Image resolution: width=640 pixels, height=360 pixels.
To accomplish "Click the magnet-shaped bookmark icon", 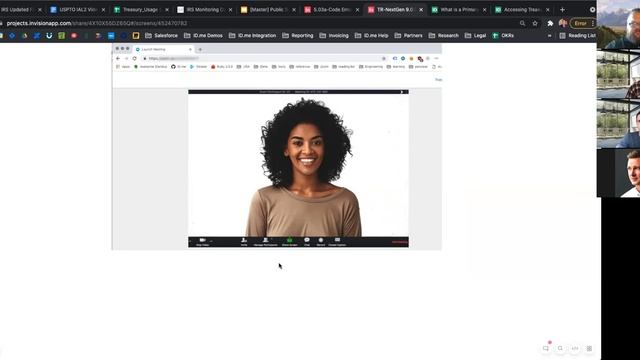I will 49,36.
